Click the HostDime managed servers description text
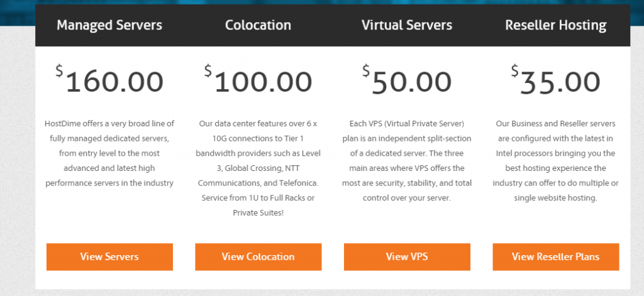The image size is (644, 296). click(x=109, y=153)
